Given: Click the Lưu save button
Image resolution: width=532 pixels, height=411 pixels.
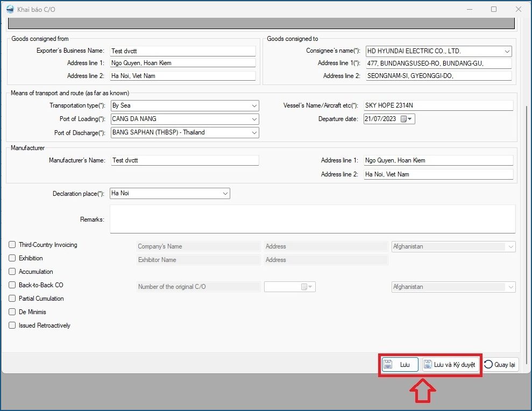Looking at the screenshot, I should click(x=400, y=365).
